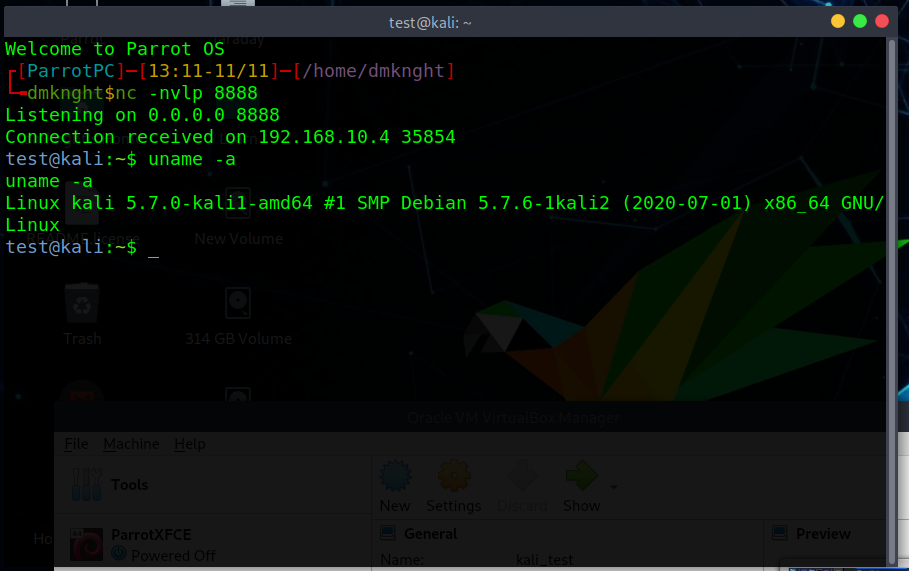
Task: Click the Preview section header
Action: click(x=823, y=533)
